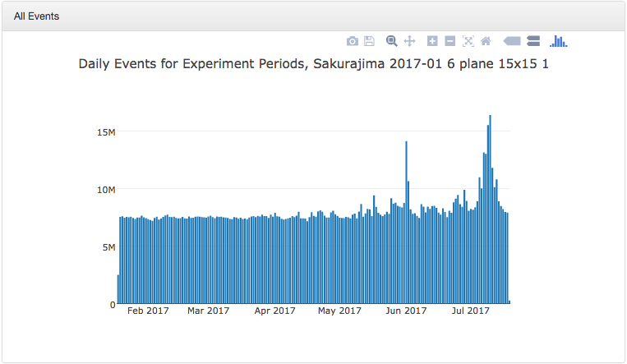Autoscale the chart axes
The height and width of the screenshot is (364, 627).
click(468, 41)
